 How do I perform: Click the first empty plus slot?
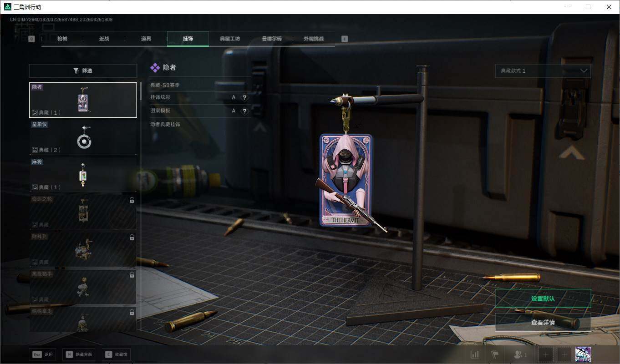[x=546, y=354]
